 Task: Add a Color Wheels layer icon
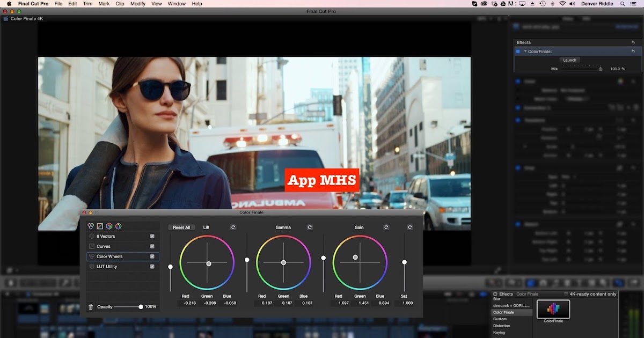[91, 226]
